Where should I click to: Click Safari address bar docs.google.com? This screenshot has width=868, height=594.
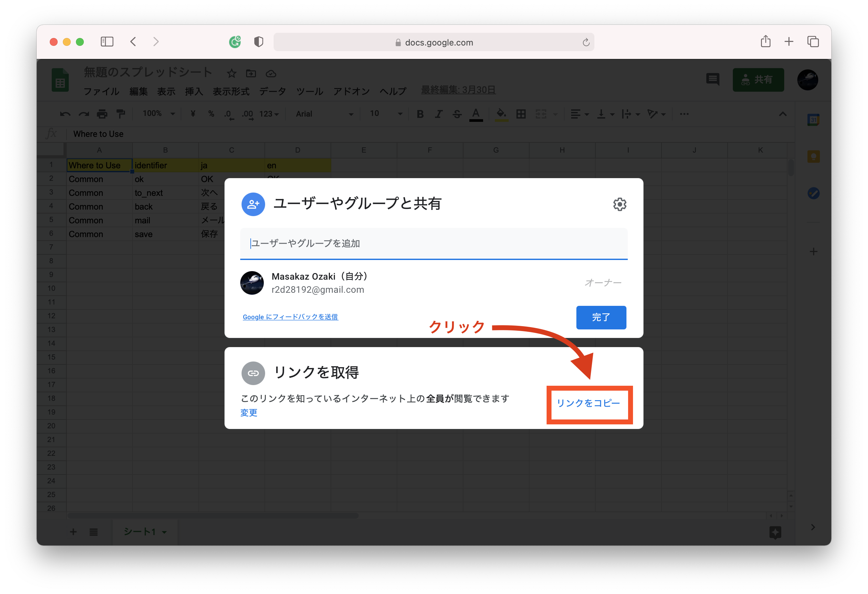point(434,42)
